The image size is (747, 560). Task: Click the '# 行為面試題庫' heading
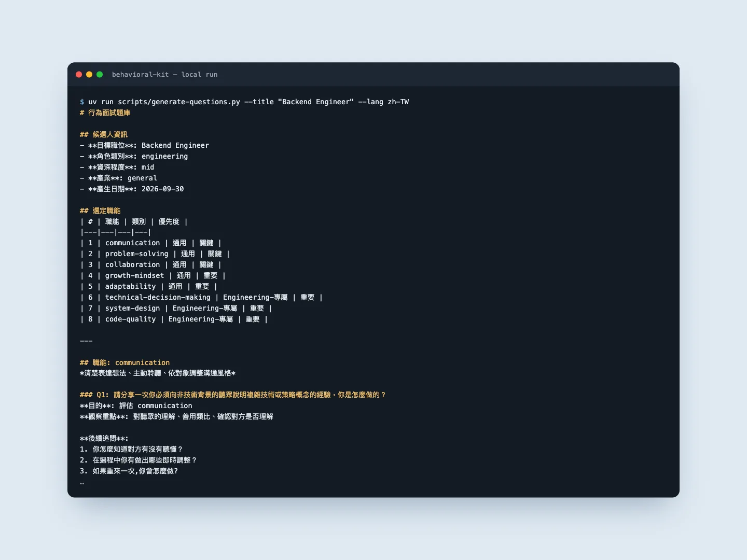[105, 113]
